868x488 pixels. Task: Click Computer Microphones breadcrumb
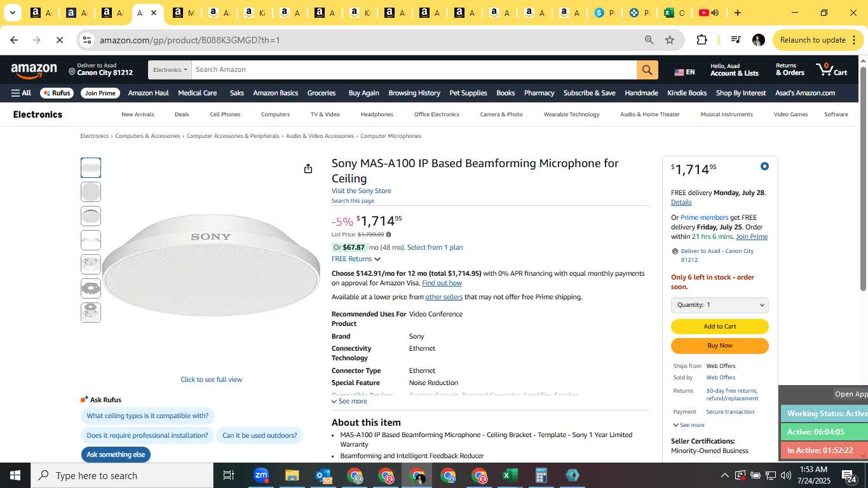coord(391,136)
